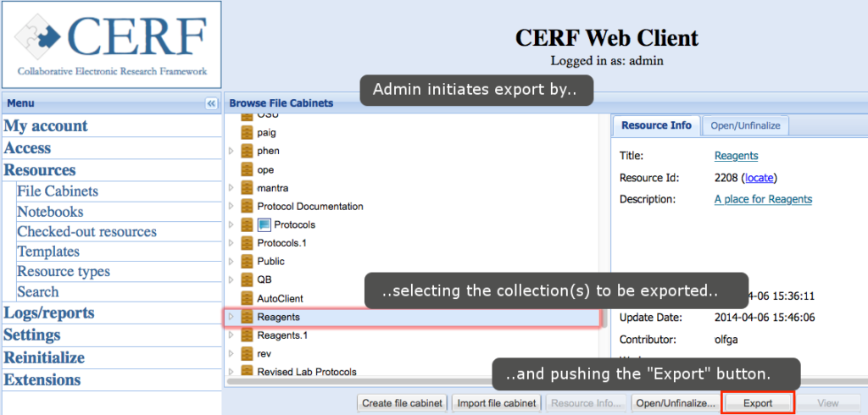Click the Protocol Documentation cabinet icon
Screen dimensions: 868x415
point(247,206)
